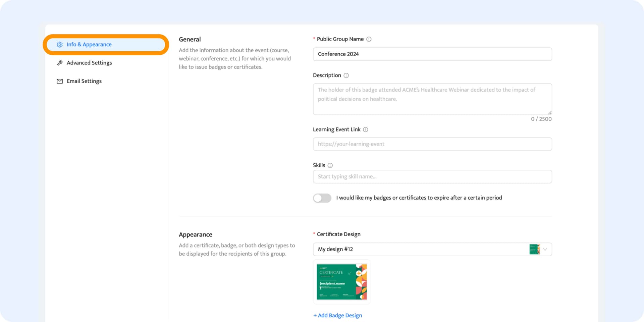Image resolution: width=644 pixels, height=322 pixels.
Task: Click the Public Group Name input field
Action: [x=432, y=54]
